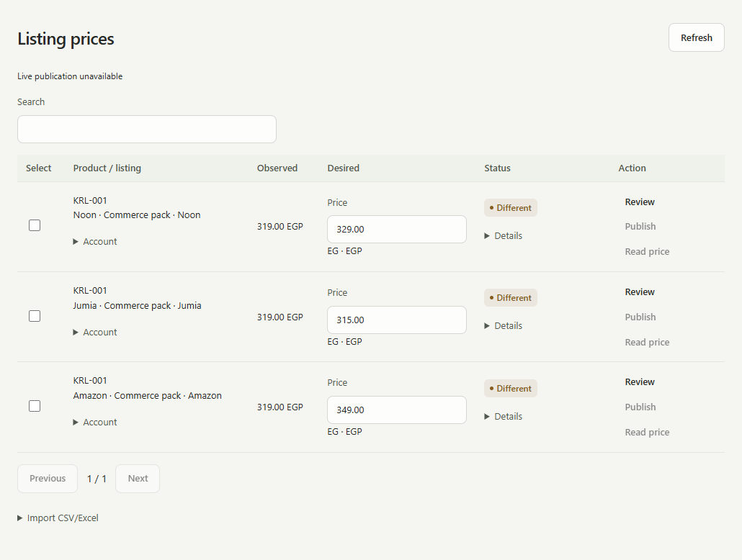Image resolution: width=742 pixels, height=560 pixels.
Task: Click Read price for the Noon listing
Action: [647, 252]
